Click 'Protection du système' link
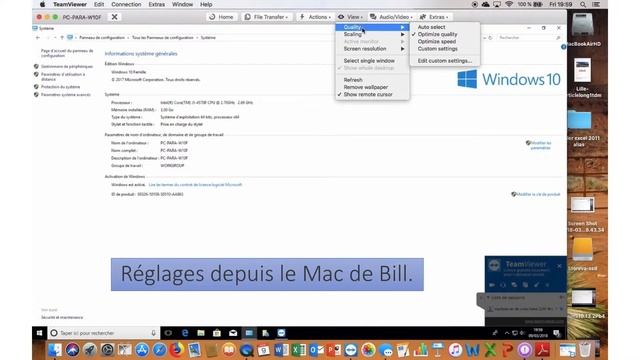The height and width of the screenshot is (360, 640). [60, 87]
